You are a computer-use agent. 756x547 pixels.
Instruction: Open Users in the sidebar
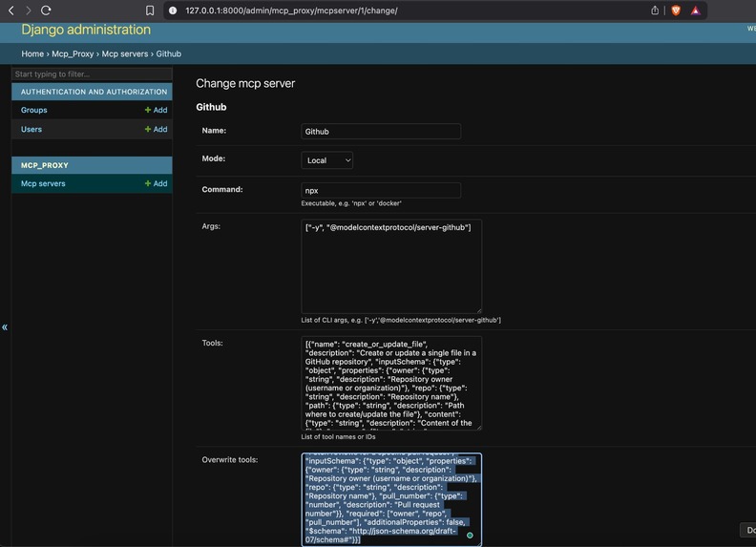(x=31, y=129)
